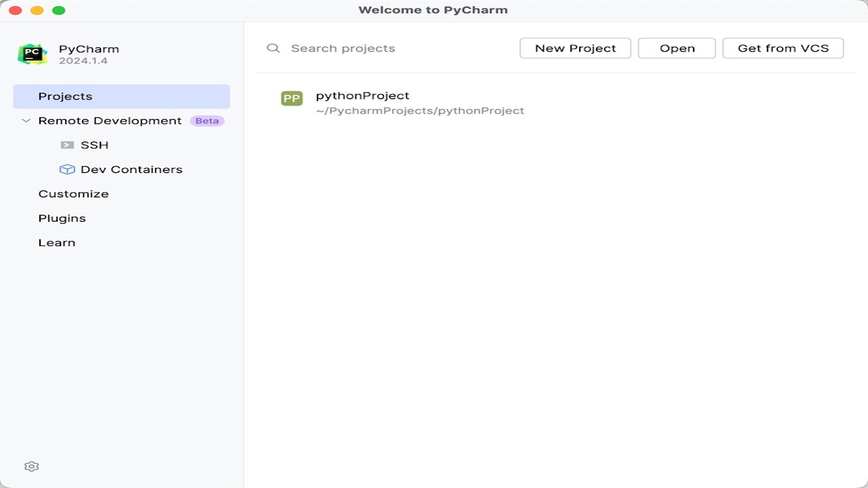Open the Dev Containers configuration
Viewport: 868px width, 488px height.
[x=131, y=169]
